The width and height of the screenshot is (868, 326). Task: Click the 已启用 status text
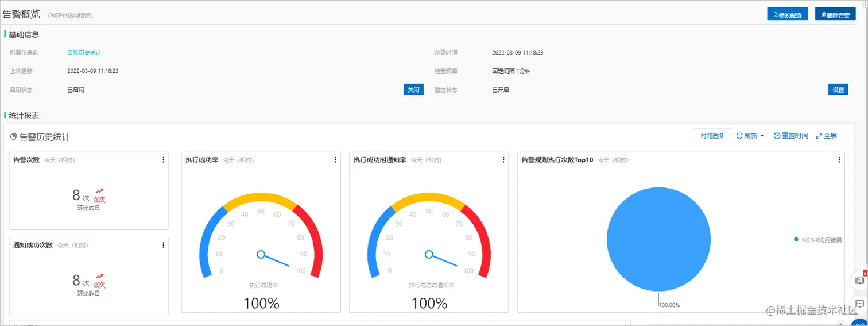click(x=76, y=90)
